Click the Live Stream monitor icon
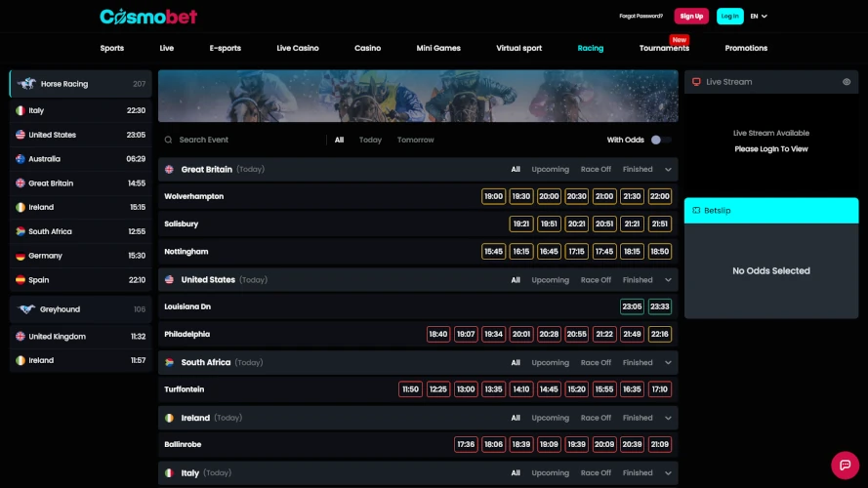 (x=696, y=82)
